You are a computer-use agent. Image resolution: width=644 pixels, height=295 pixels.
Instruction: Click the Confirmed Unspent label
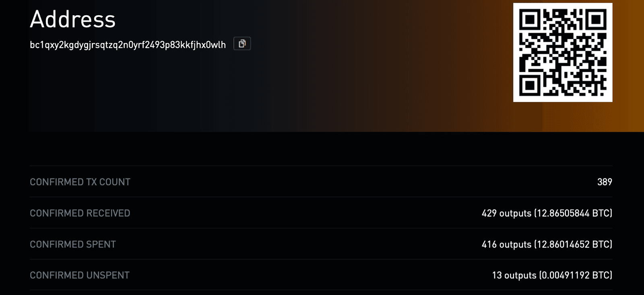click(80, 275)
